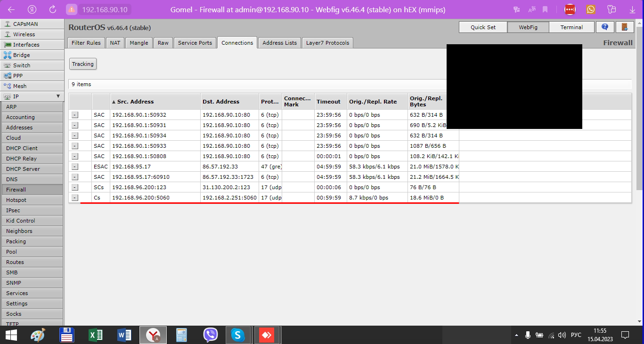Viewport: 644px width, 344px height.
Task: Open CAPsMAN in the sidebar
Action: point(32,24)
